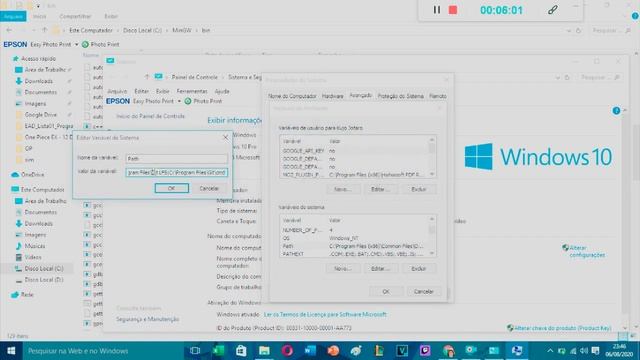640x360 pixels.
Task: Open Task View from the taskbar
Action: [195, 351]
